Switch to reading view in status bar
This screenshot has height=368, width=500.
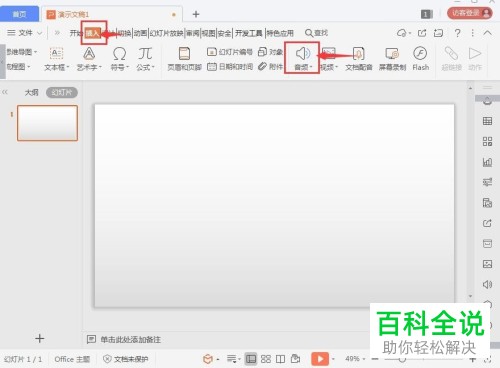coord(280,359)
